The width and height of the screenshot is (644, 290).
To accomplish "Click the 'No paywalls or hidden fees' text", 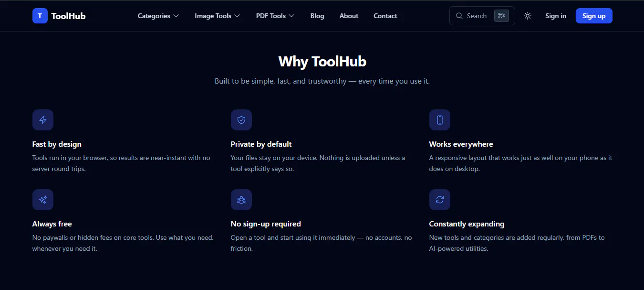I will tap(123, 243).
